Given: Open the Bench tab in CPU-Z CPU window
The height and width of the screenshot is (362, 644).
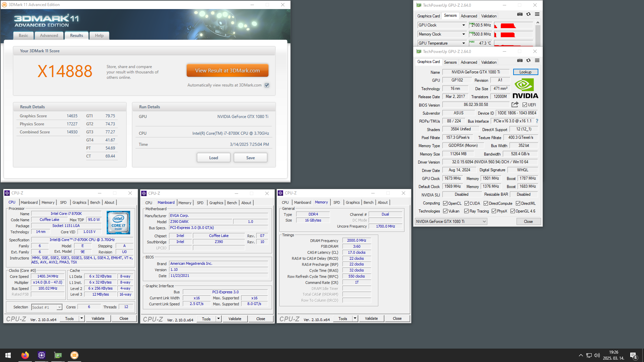Looking at the screenshot, I should point(95,202).
